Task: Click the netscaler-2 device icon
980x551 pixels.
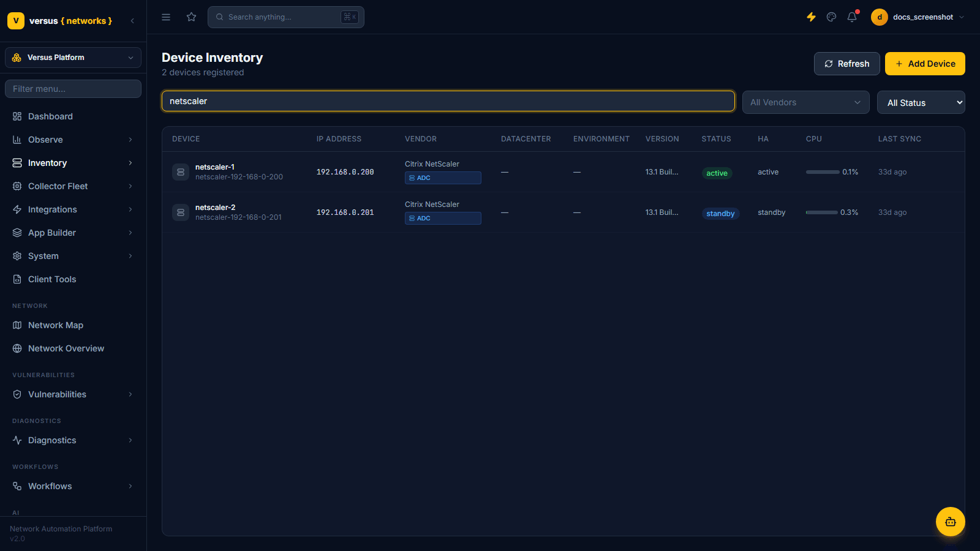Action: pyautogui.click(x=181, y=212)
